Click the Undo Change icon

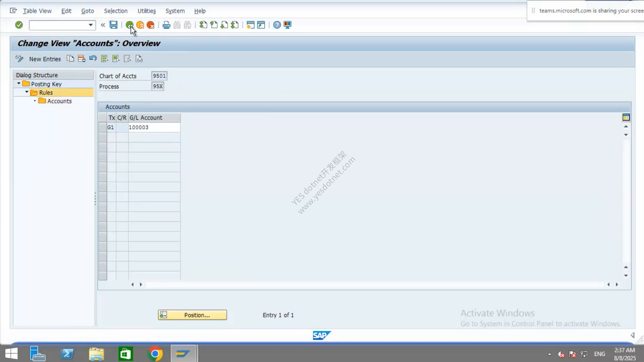pyautogui.click(x=93, y=59)
